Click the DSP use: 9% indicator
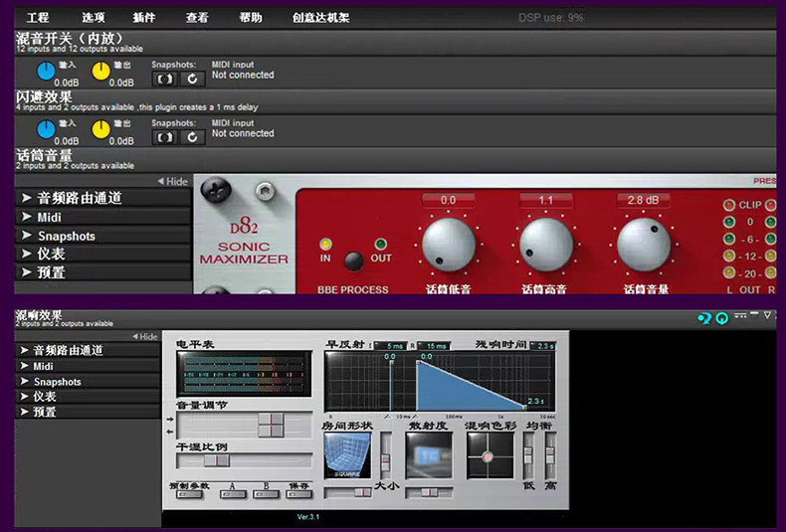Screen dimensions: 786x532 [551, 18]
